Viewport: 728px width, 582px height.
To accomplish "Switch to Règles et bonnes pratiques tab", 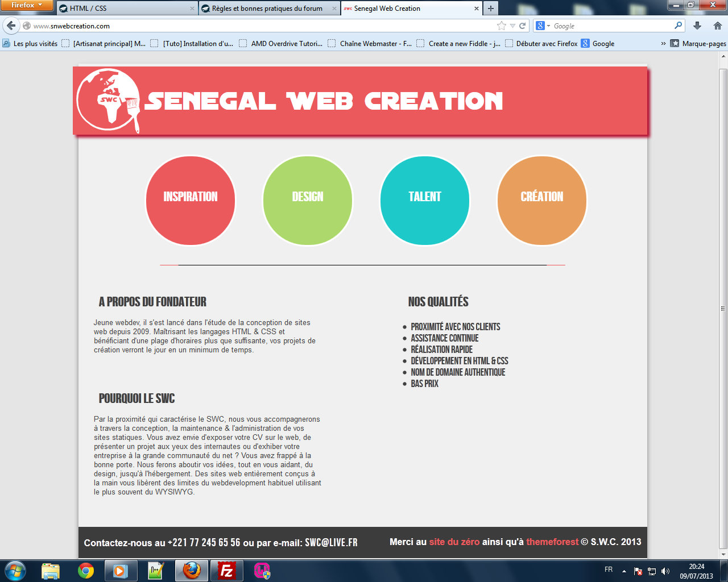I will point(267,9).
